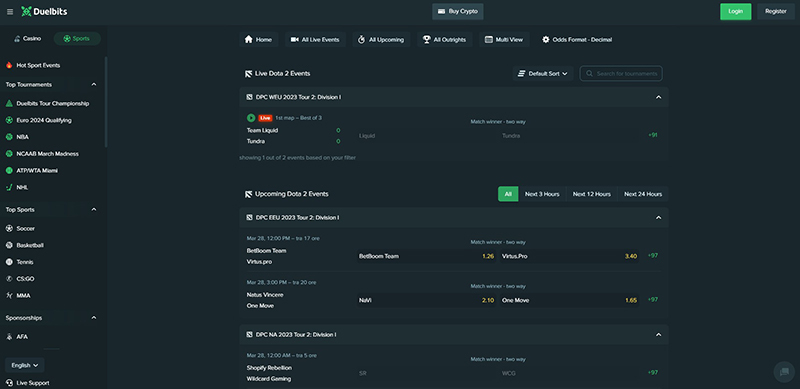
Task: Click the ATP/WTA Miami tennis icon
Action: pyautogui.click(x=9, y=171)
